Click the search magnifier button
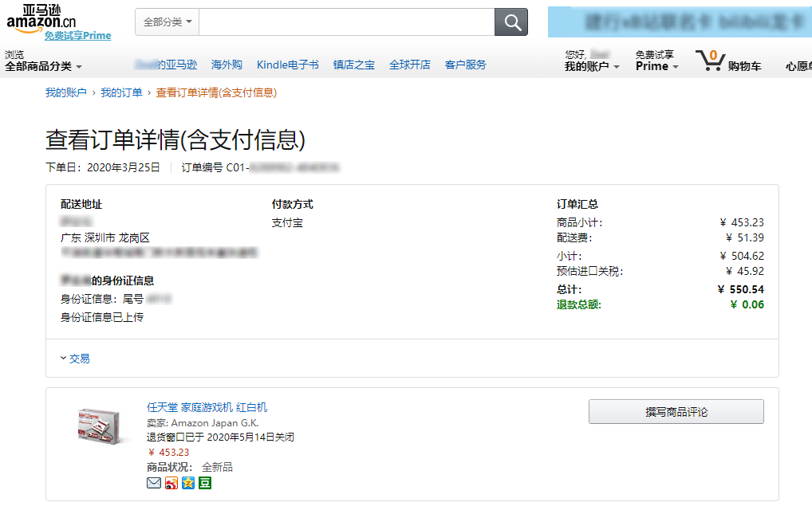812x510 pixels. click(x=511, y=22)
